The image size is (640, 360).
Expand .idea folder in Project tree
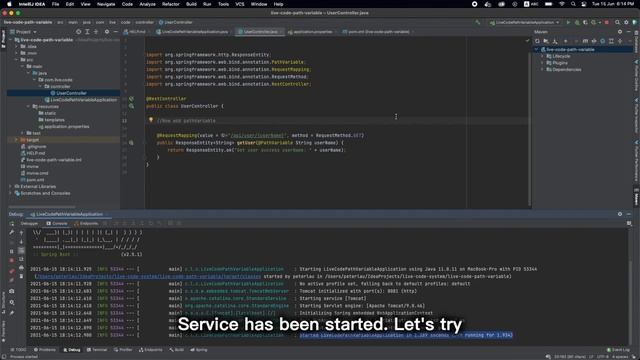pos(17,47)
